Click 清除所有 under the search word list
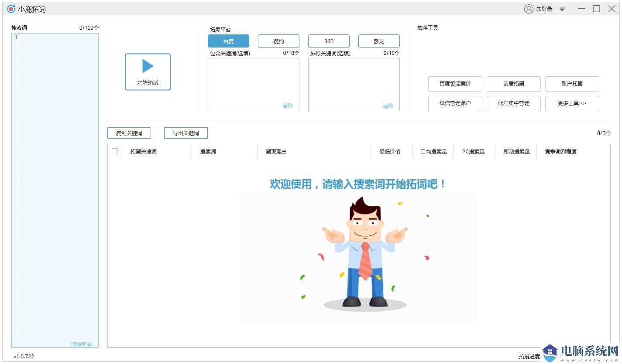The width and height of the screenshot is (622, 364). pos(82,344)
